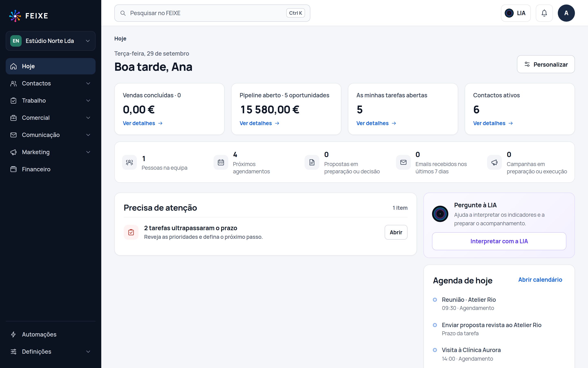This screenshot has height=368, width=588.
Task: Open the notifications bell
Action: coord(544,13)
